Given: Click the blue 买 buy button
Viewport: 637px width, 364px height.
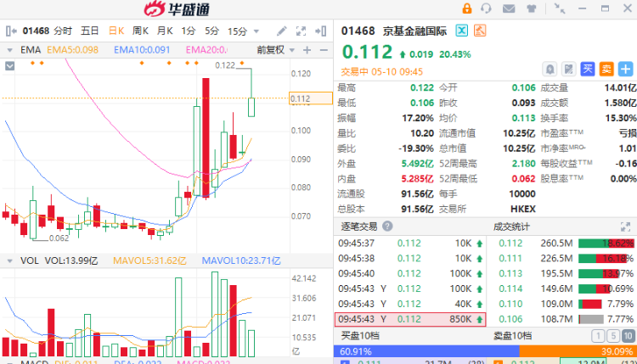Looking at the screenshot, I should 588,69.
